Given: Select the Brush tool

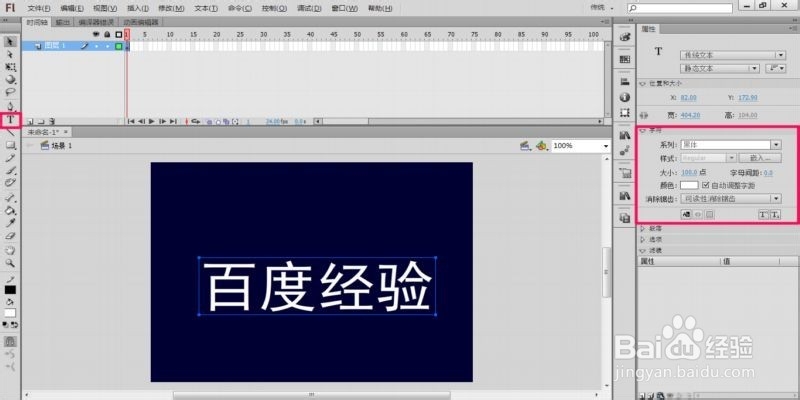Looking at the screenshot, I should point(10,170).
